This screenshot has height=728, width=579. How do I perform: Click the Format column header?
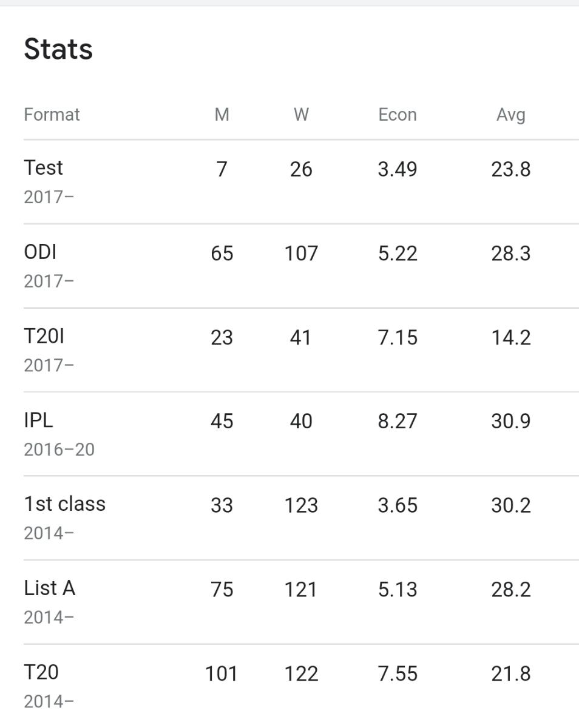[52, 115]
